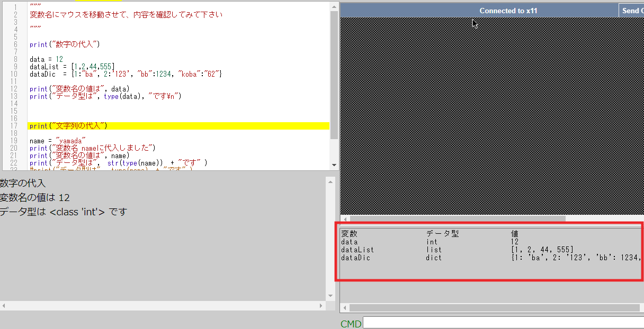
Task: Click the variable name 'dataList' in the table
Action: [357, 250]
